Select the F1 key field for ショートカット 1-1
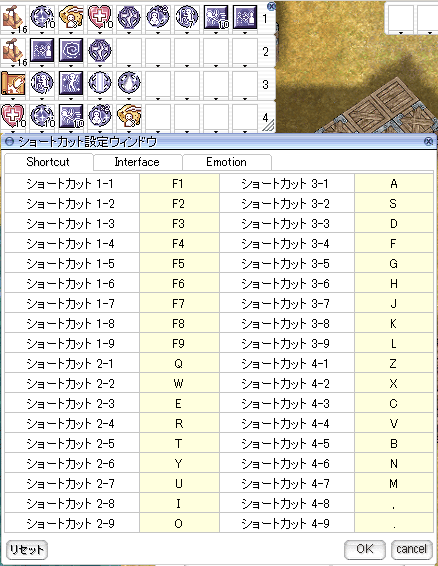This screenshot has height=566, width=438. (179, 184)
